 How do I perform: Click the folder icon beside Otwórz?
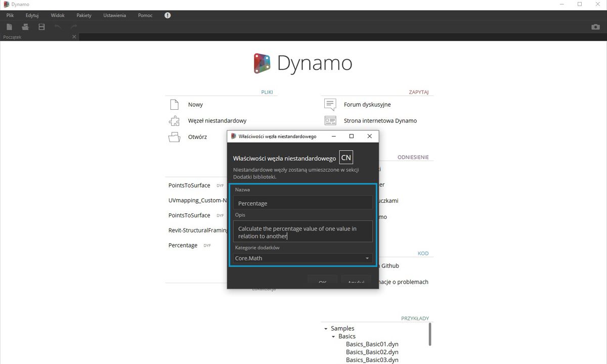pos(174,137)
